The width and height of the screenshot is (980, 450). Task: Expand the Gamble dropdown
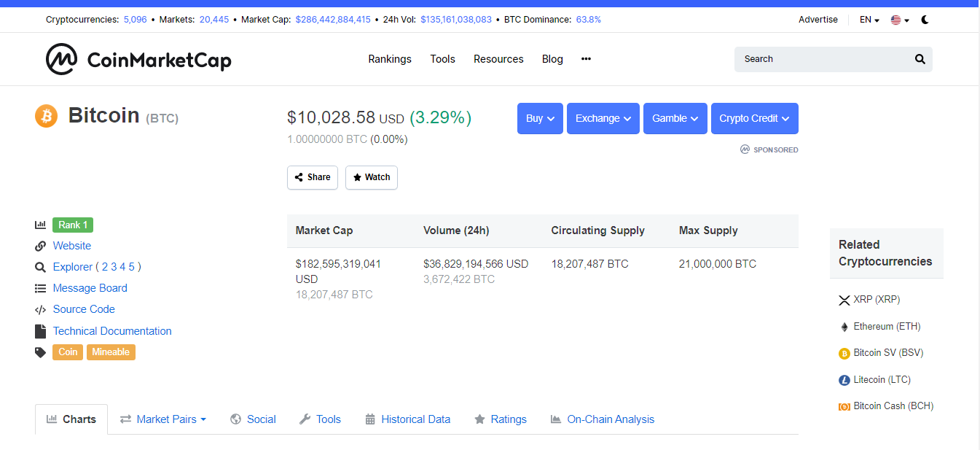[675, 119]
